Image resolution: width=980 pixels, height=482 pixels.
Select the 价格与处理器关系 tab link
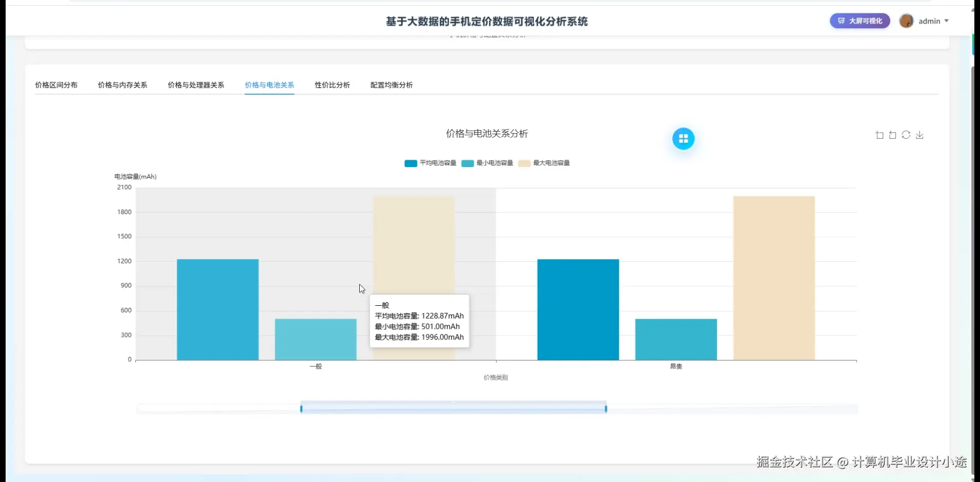tap(196, 85)
